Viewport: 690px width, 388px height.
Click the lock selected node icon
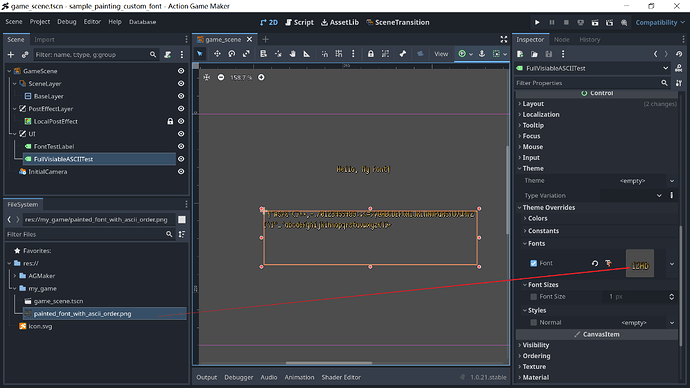(371, 54)
